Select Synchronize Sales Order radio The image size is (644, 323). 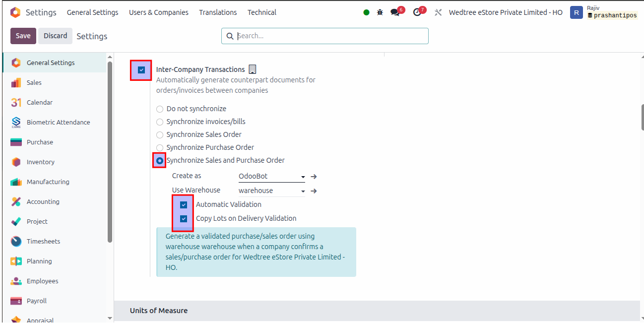[159, 134]
